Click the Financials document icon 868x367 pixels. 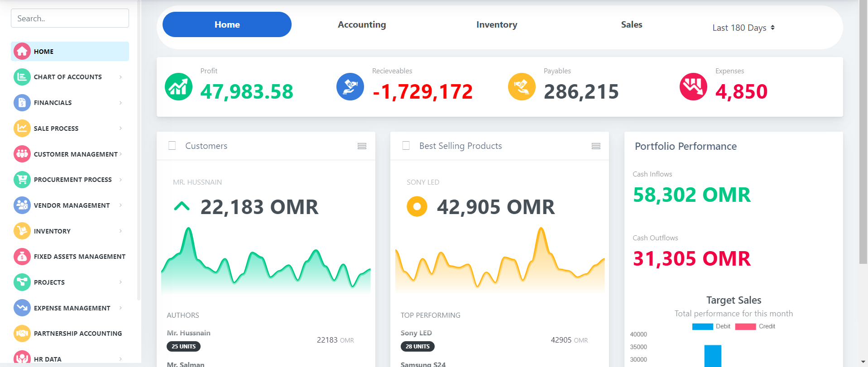22,103
